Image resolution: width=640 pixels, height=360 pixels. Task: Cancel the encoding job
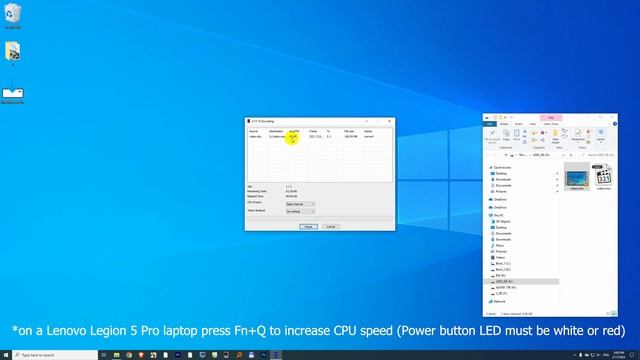point(331,227)
